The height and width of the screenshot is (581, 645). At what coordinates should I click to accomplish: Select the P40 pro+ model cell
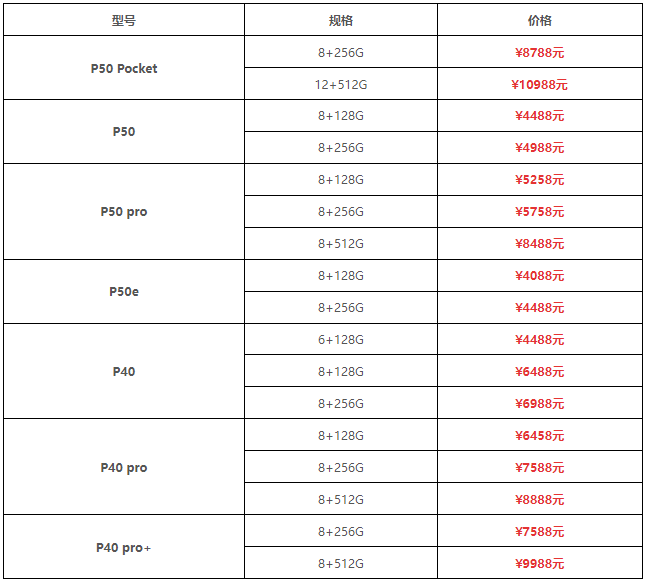124,548
